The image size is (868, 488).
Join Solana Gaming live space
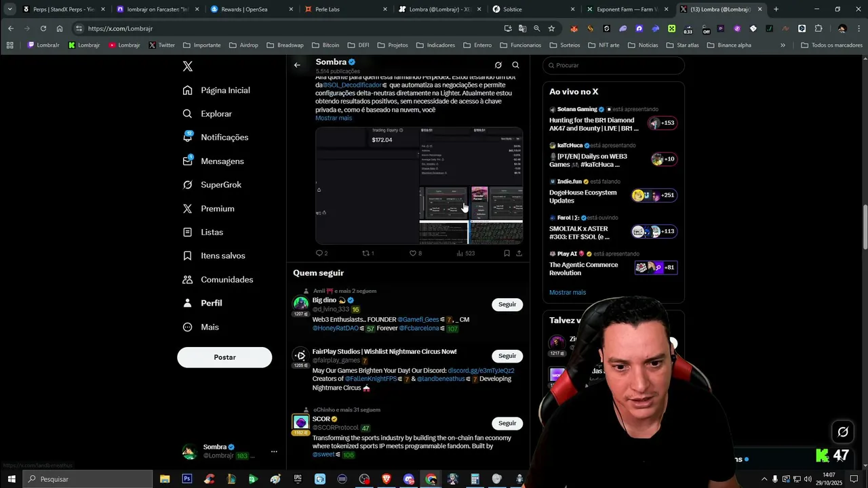[x=614, y=119]
